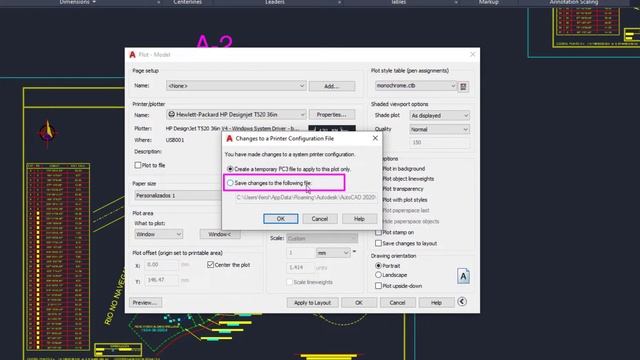Click the Window< selection button
Screen dimensions: 640x360
[220, 234]
